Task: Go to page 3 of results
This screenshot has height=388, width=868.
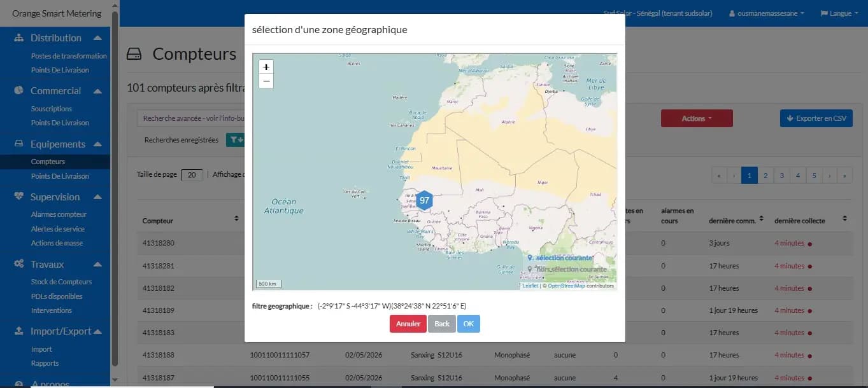Action: click(x=781, y=176)
